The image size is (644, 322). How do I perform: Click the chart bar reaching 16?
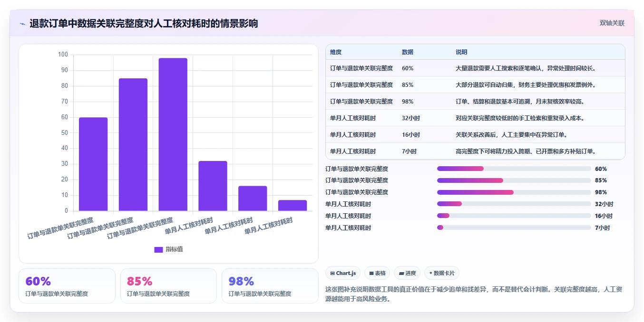pos(253,199)
